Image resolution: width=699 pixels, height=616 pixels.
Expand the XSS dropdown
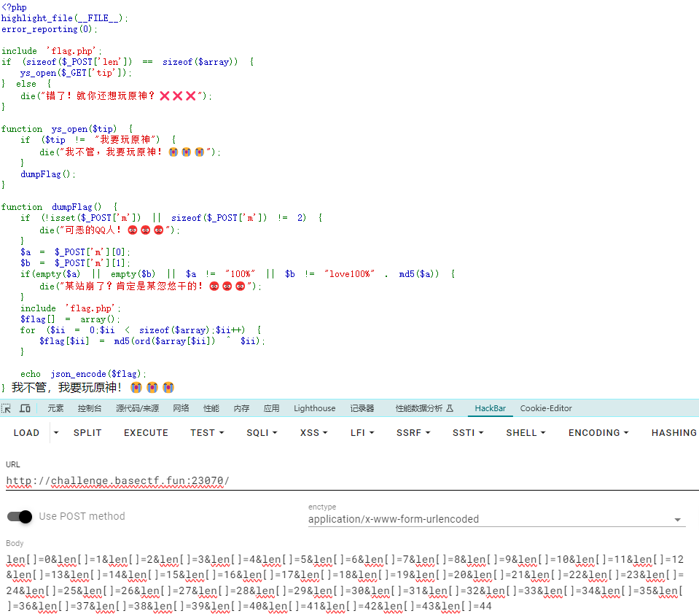pyautogui.click(x=313, y=432)
